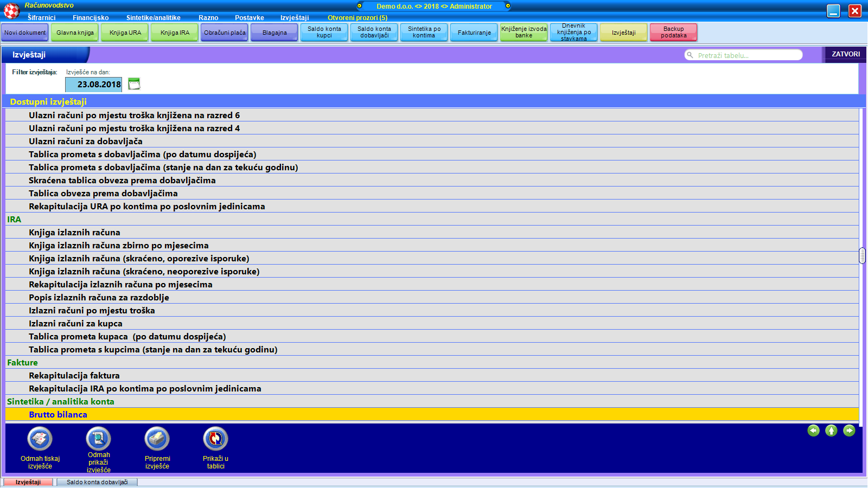Image resolution: width=868 pixels, height=488 pixels.
Task: Open the Otvoreni prozori (5) menu
Action: point(357,18)
